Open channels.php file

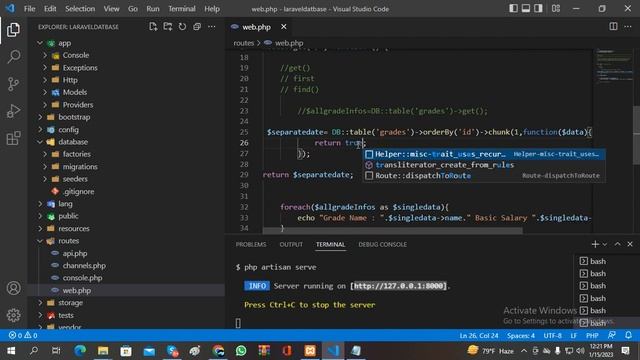click(x=127, y=266)
